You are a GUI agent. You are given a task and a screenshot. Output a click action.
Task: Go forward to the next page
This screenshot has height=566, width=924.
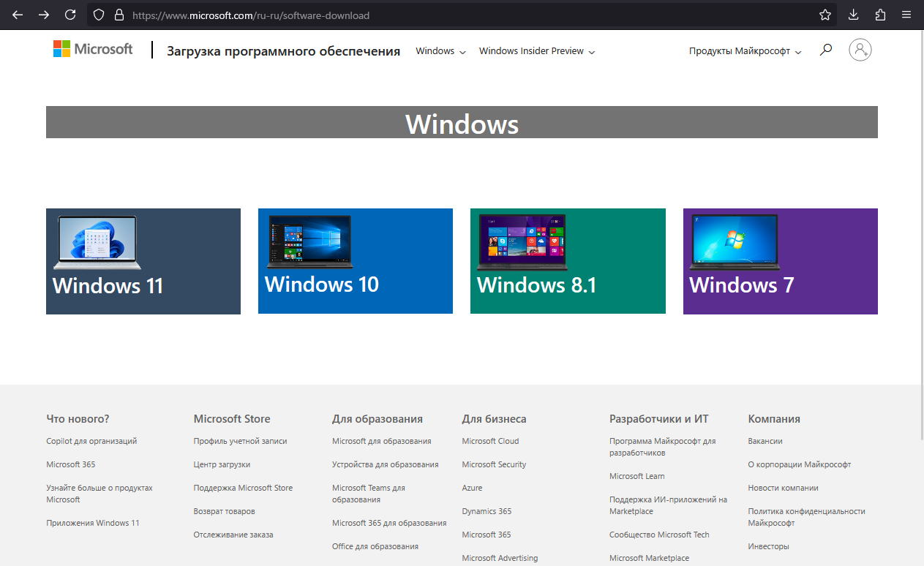tap(44, 15)
